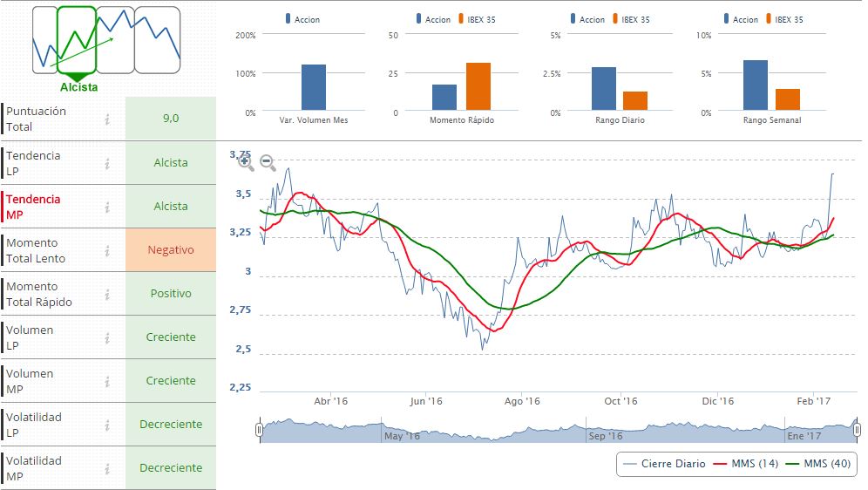Click the Negativo value for Momento Total Lento
Viewport: 868px width, 490px height.
(170, 250)
